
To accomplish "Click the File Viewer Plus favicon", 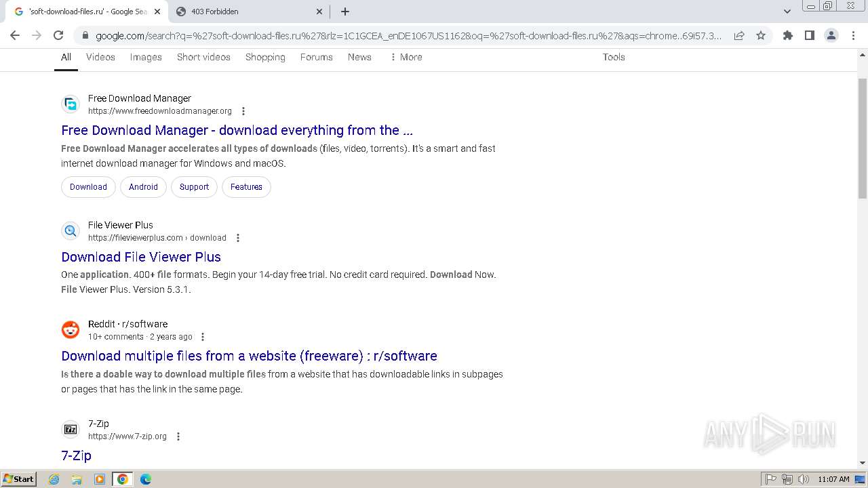I will 71,230.
